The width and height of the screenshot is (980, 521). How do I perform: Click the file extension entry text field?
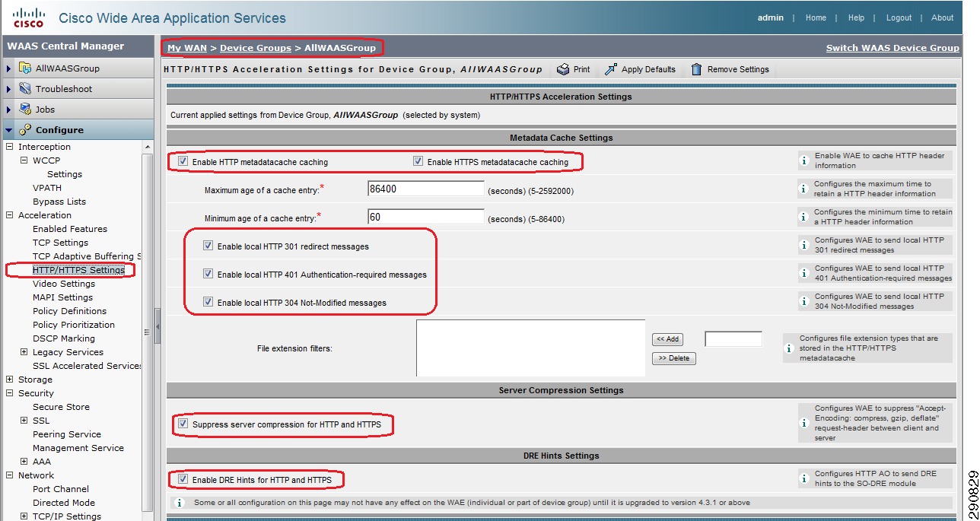click(x=733, y=339)
